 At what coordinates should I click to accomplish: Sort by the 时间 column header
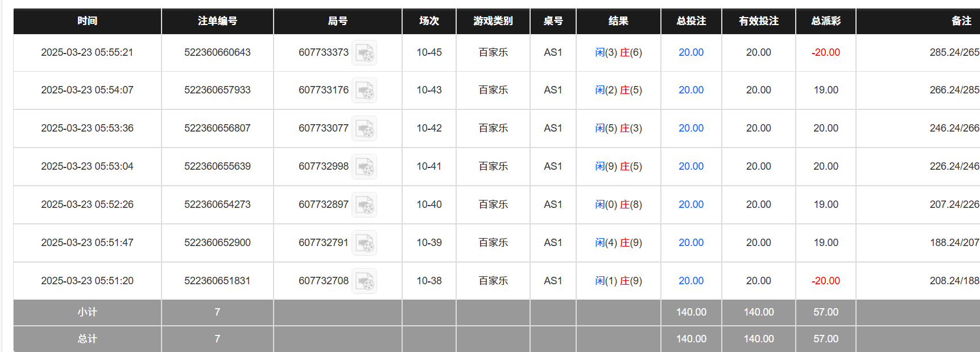point(86,21)
